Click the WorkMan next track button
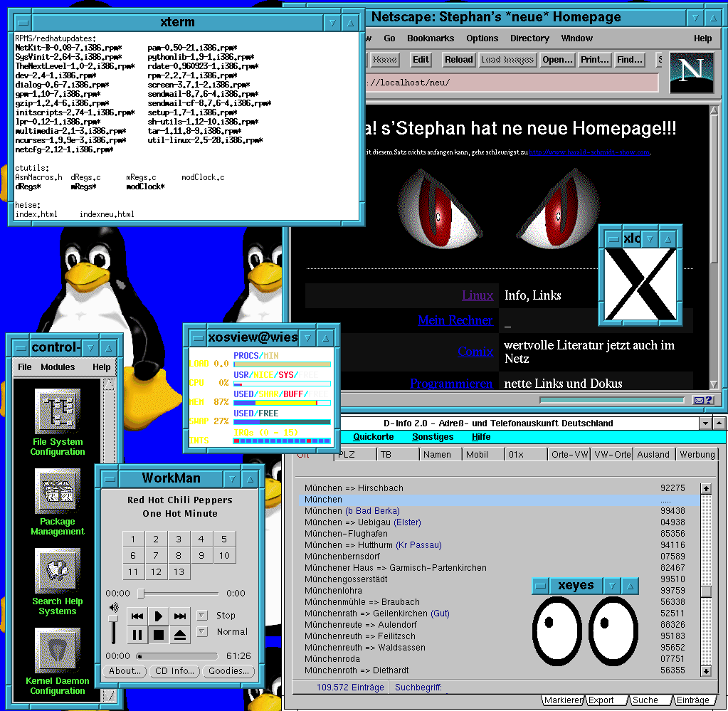 (x=179, y=616)
